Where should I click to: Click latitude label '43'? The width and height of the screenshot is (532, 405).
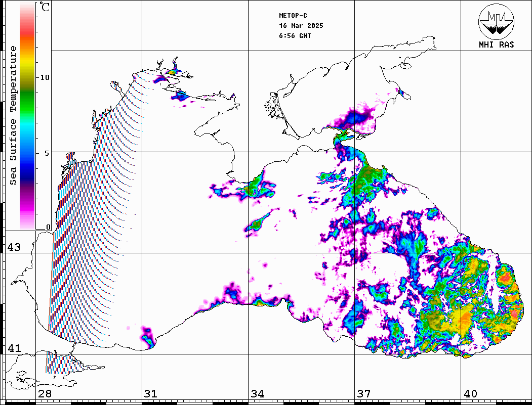tap(14, 247)
